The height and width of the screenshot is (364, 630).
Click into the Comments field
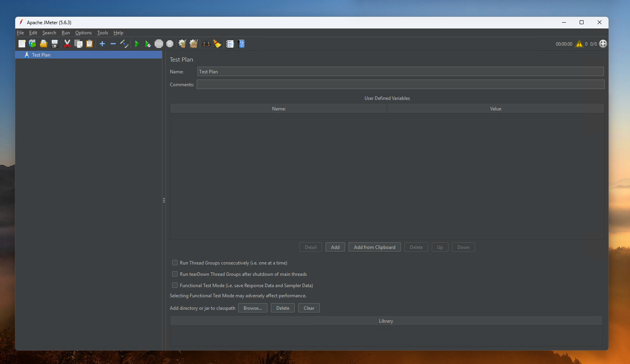coord(400,85)
